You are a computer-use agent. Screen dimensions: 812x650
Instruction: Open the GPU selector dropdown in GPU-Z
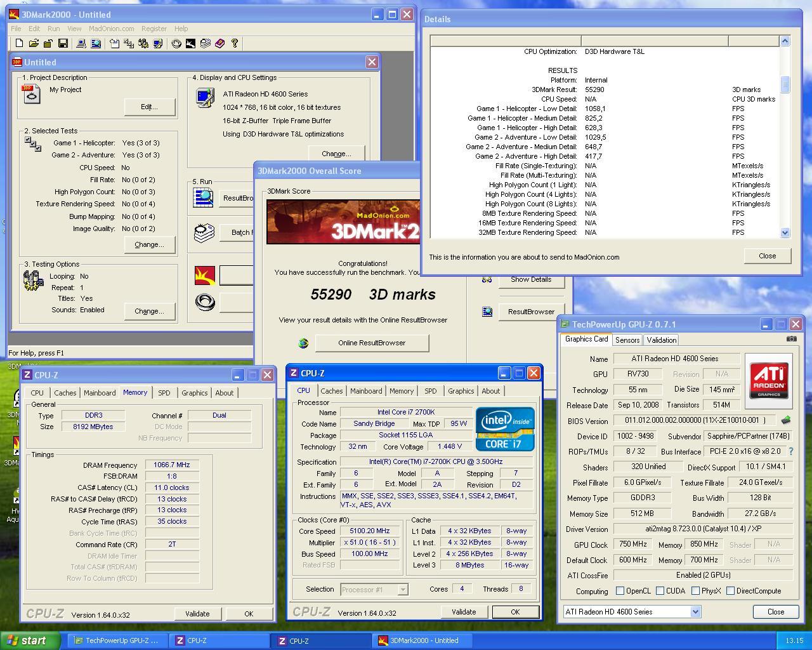coord(695,612)
